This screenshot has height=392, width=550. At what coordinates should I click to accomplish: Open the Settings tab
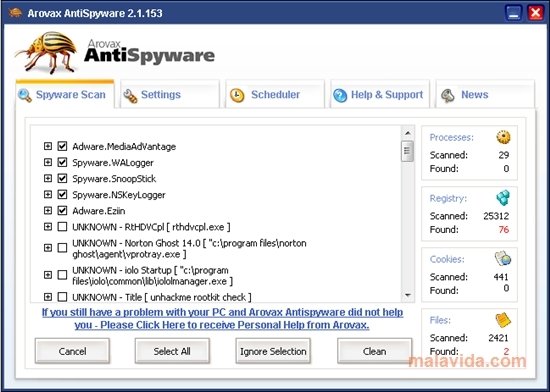click(170, 94)
